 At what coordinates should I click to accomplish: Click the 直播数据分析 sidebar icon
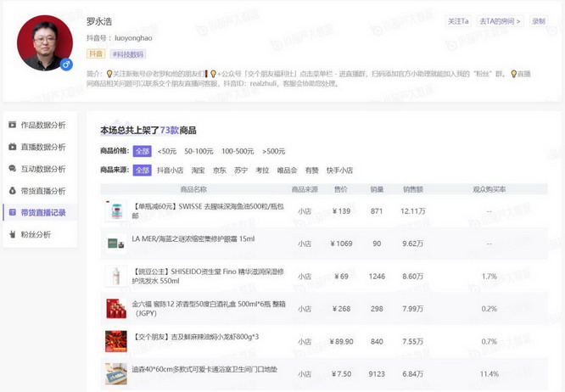tap(12, 147)
